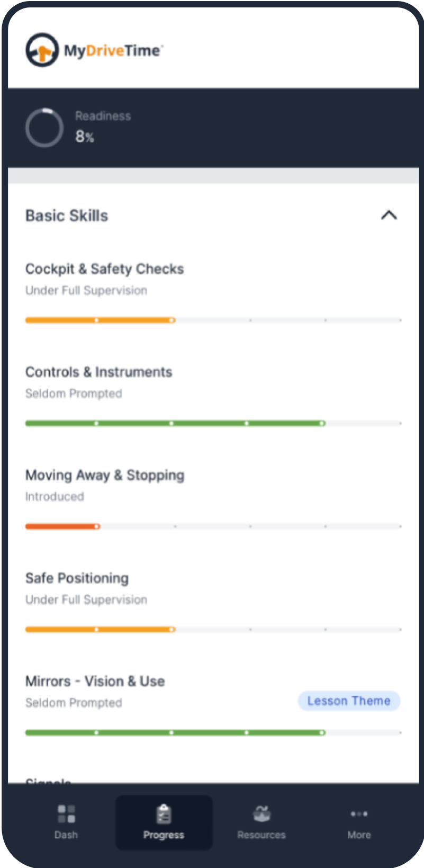424x868 pixels.
Task: Click the Cockpit & Safety Checks progress bar
Action: [213, 320]
